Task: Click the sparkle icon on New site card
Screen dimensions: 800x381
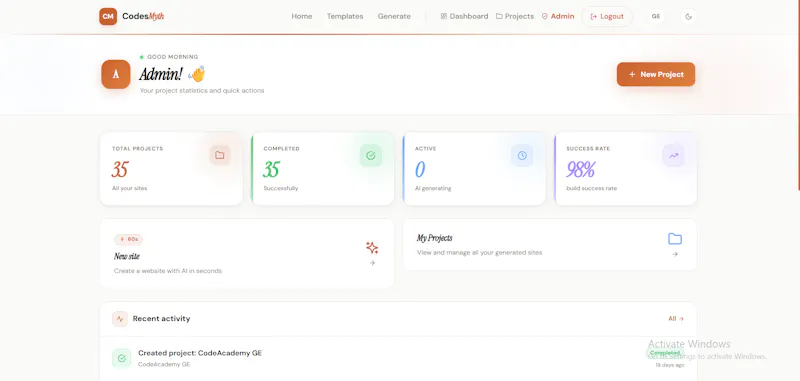Action: click(372, 248)
